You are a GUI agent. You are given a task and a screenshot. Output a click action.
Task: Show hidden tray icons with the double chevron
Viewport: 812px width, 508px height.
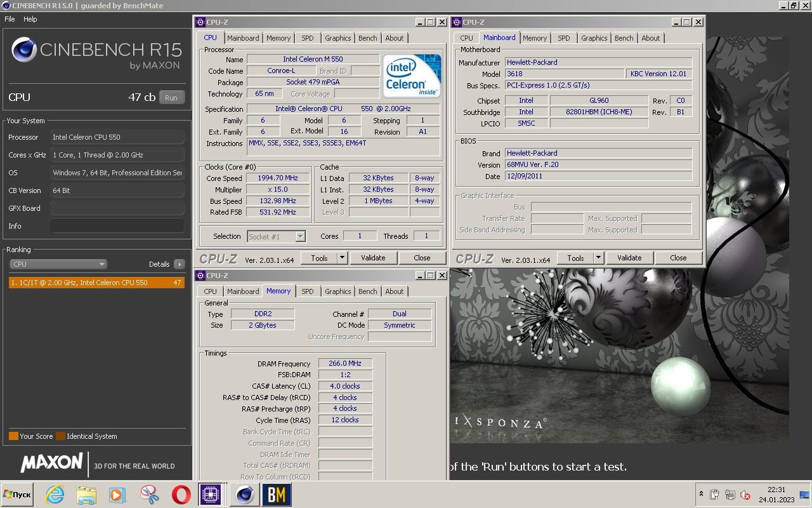tap(701, 494)
